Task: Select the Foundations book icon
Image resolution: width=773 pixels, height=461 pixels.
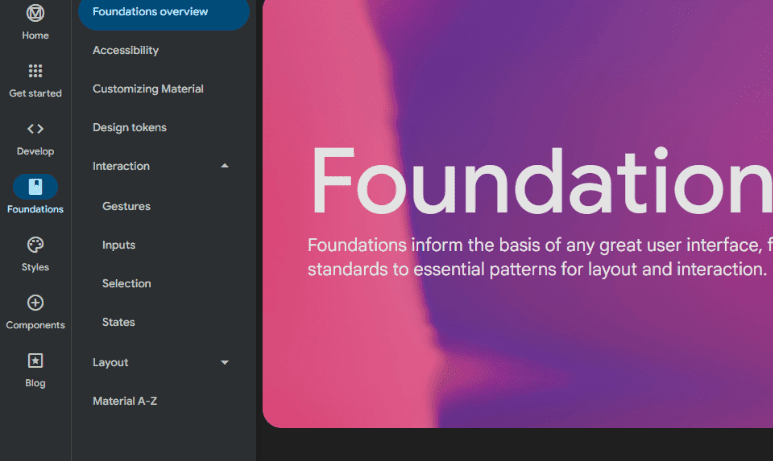Action: click(x=35, y=187)
